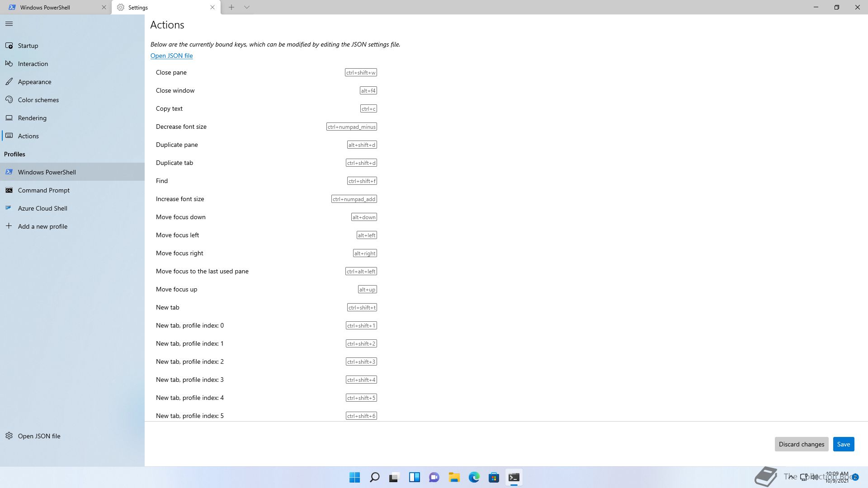The height and width of the screenshot is (488, 868).
Task: Close the Settings tab
Action: coord(212,7)
